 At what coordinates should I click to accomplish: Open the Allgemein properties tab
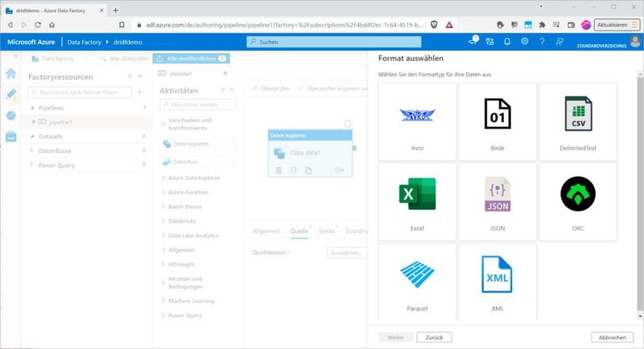(266, 232)
